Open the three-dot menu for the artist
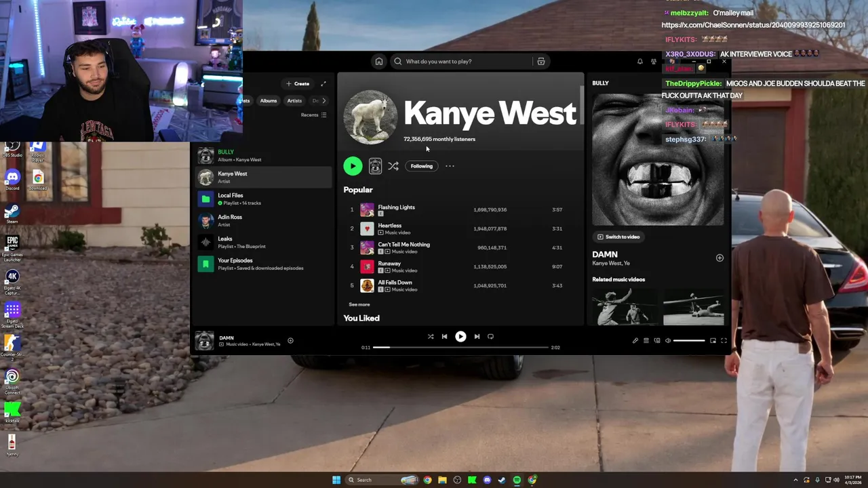Screen dimensions: 868x488 point(450,166)
